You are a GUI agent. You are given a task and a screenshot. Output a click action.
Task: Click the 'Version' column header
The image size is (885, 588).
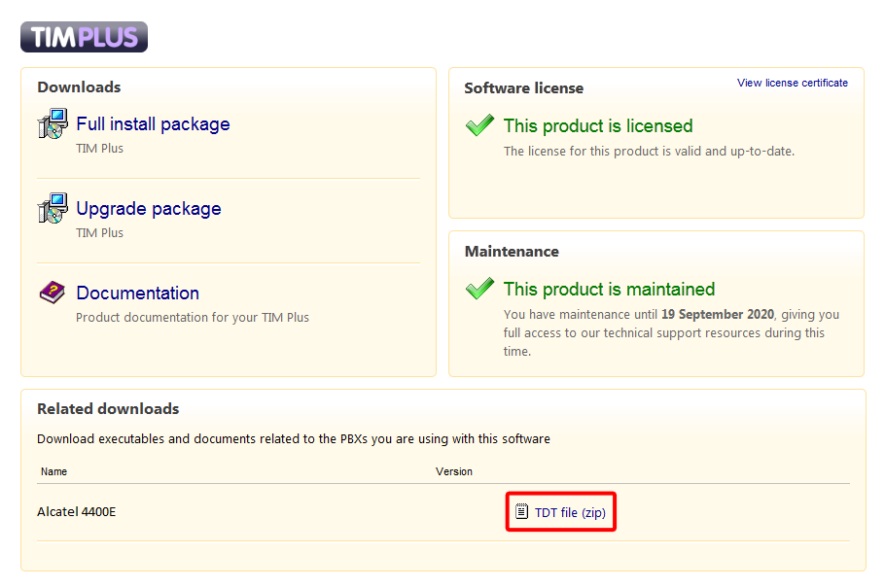point(454,471)
